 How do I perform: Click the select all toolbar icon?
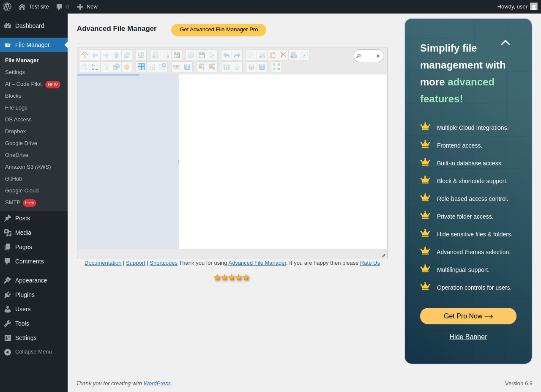click(141, 67)
